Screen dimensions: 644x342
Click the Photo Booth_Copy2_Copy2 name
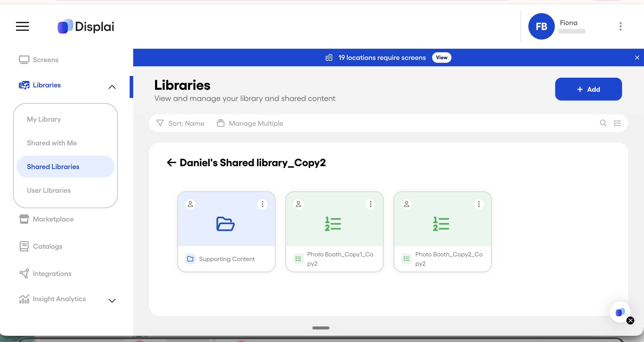coord(449,259)
